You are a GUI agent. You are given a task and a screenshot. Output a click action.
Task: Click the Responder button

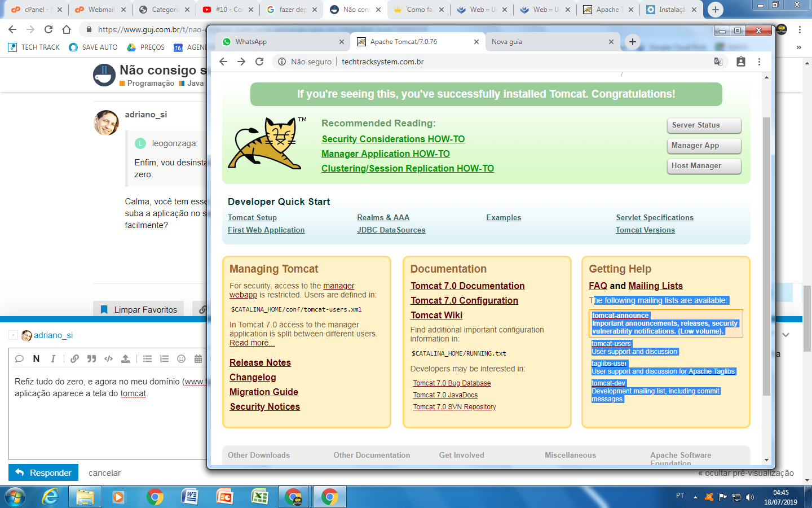(43, 472)
